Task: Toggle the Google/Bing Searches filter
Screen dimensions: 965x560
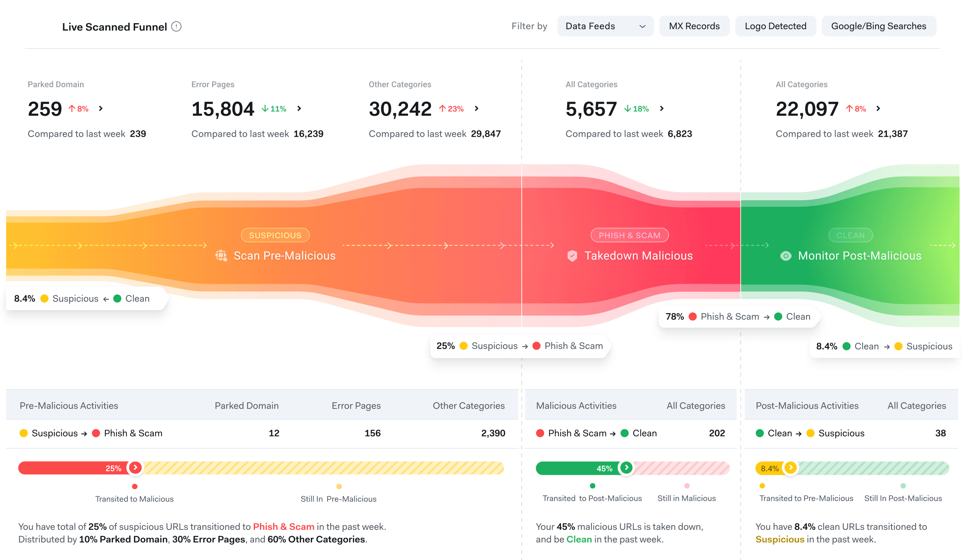Action: pyautogui.click(x=878, y=26)
